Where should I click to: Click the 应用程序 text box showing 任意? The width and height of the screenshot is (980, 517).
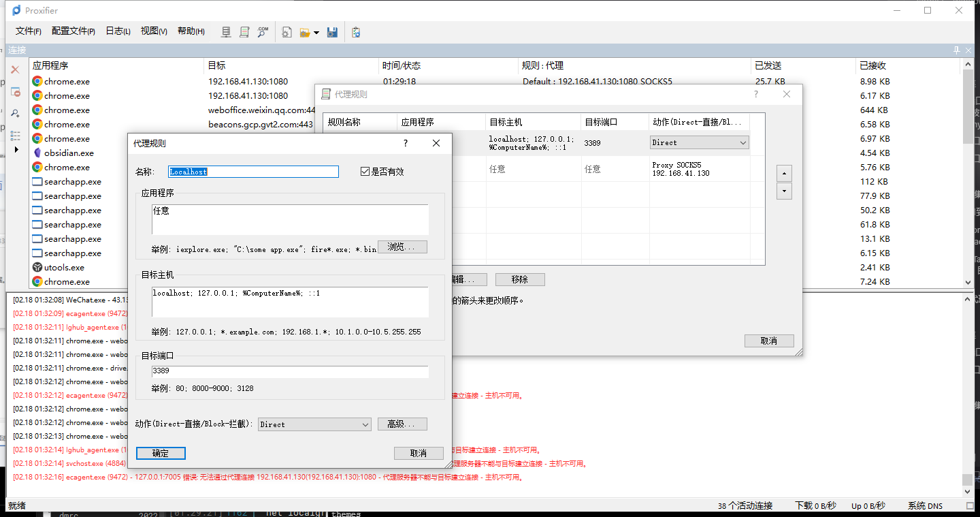(290, 220)
